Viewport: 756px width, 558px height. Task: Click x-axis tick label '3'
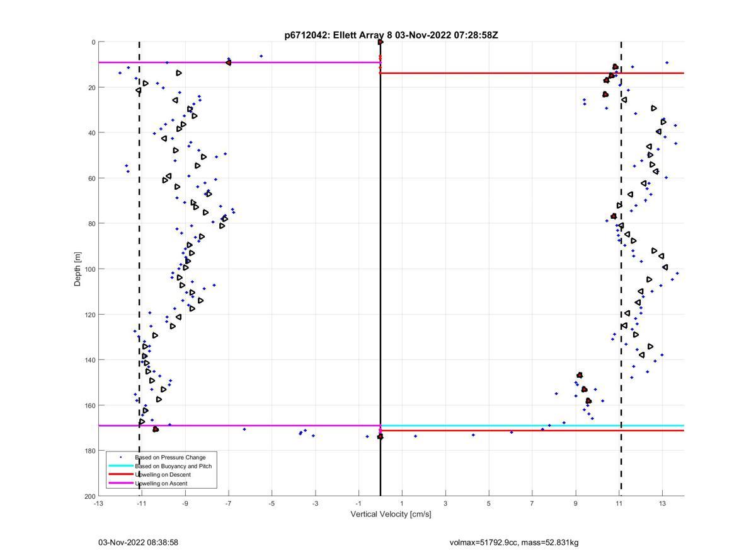pyautogui.click(x=445, y=504)
